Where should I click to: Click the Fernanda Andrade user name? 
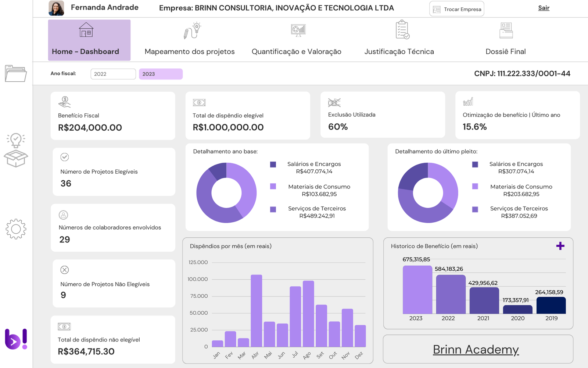[105, 7]
